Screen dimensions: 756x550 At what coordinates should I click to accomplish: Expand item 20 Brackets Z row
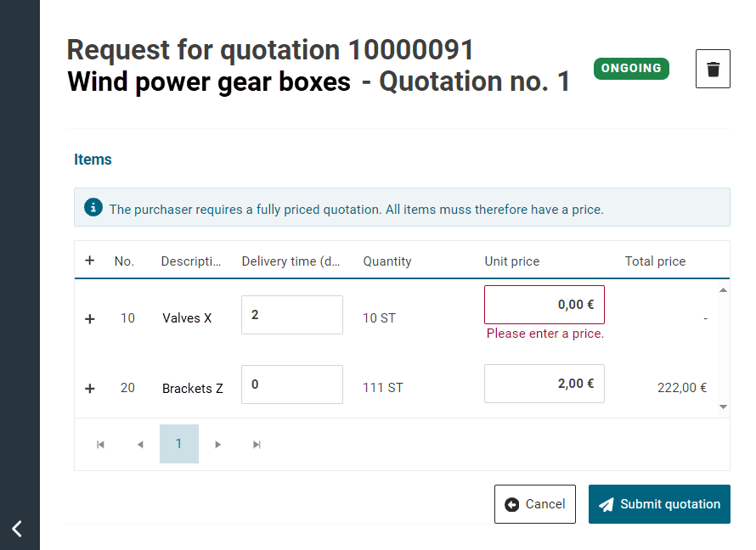pyautogui.click(x=89, y=389)
